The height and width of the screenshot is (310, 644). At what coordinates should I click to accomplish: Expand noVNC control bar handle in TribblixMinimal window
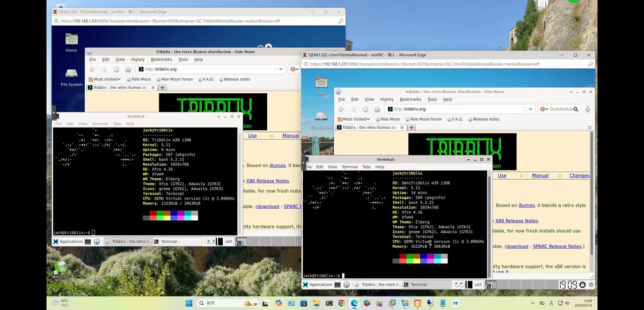coord(54,113)
